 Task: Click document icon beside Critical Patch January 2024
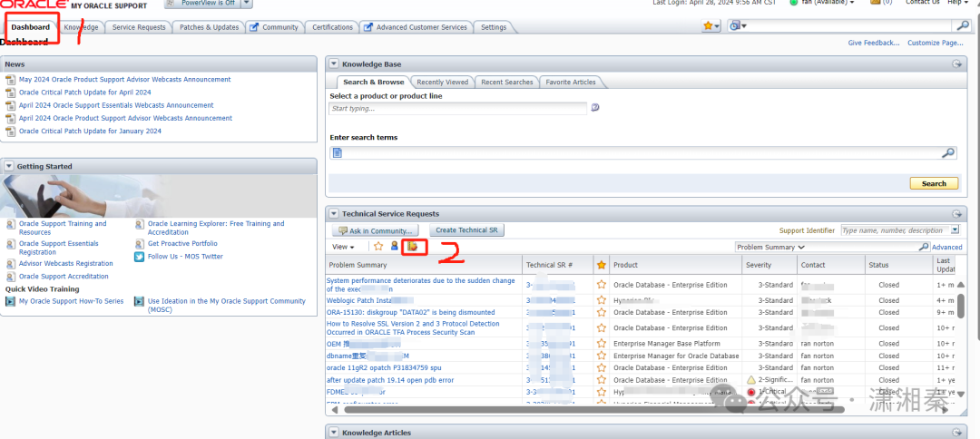pos(10,132)
